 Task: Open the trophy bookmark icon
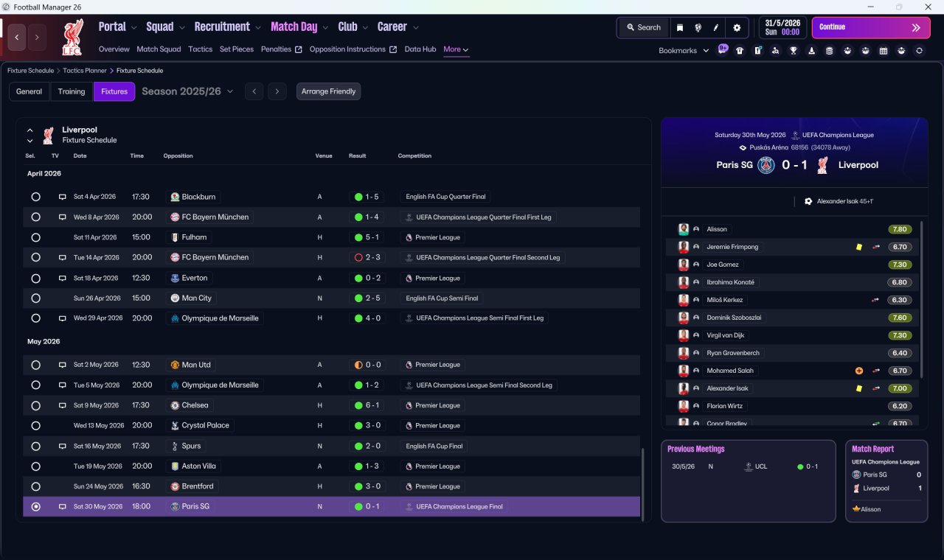(794, 51)
